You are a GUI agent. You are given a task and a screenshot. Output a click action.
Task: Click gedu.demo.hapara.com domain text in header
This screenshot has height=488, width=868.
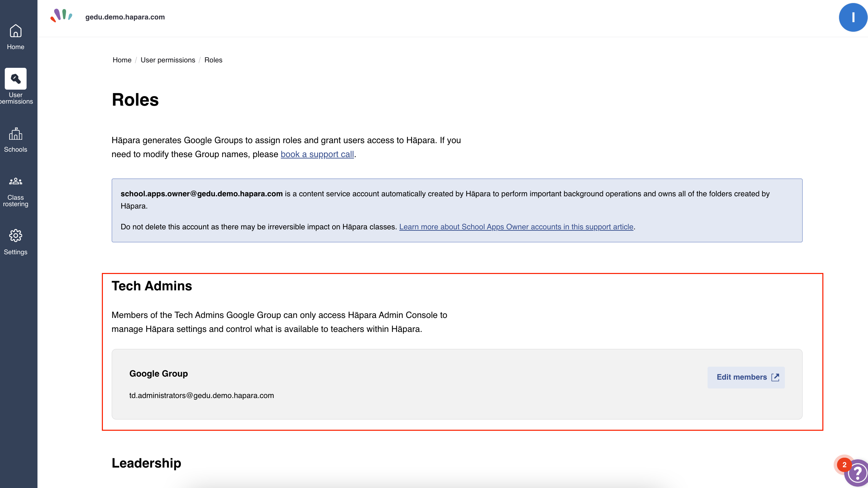click(x=125, y=17)
